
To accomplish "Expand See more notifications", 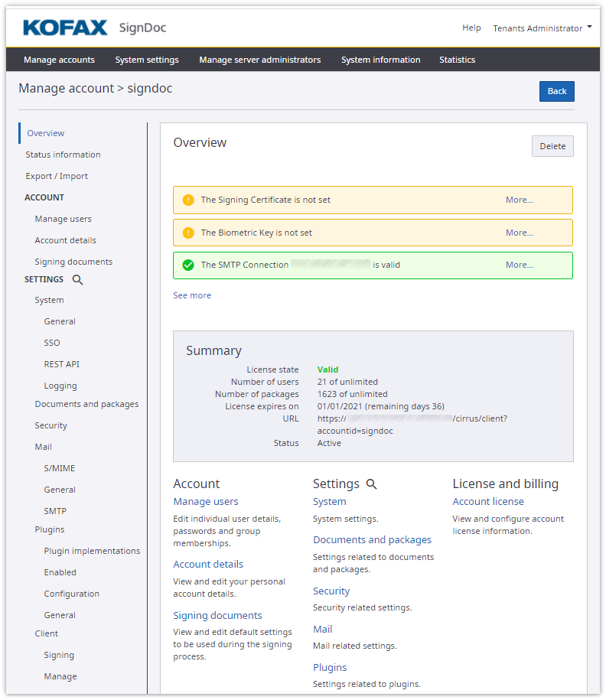I will [192, 295].
